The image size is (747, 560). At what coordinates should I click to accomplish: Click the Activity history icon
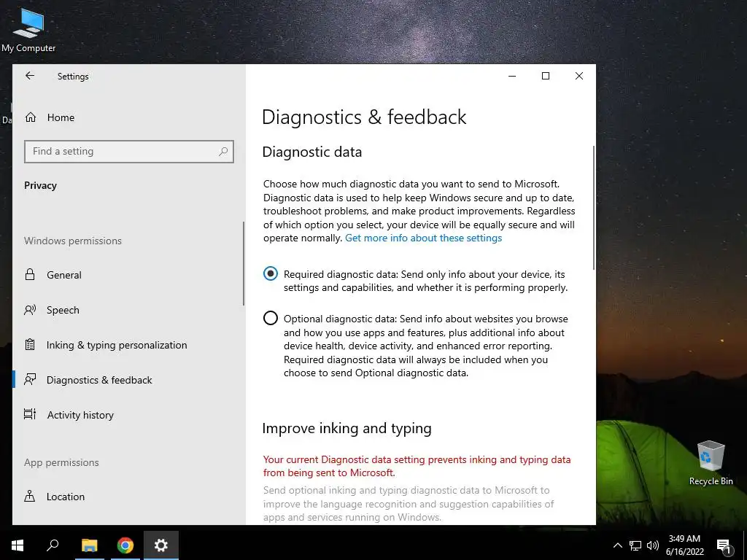pos(29,414)
